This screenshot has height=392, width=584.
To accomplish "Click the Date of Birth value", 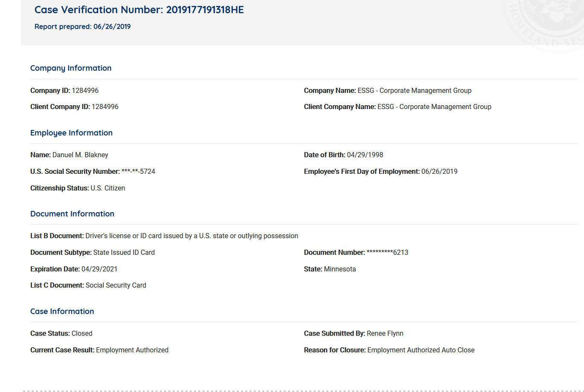I will pos(365,155).
